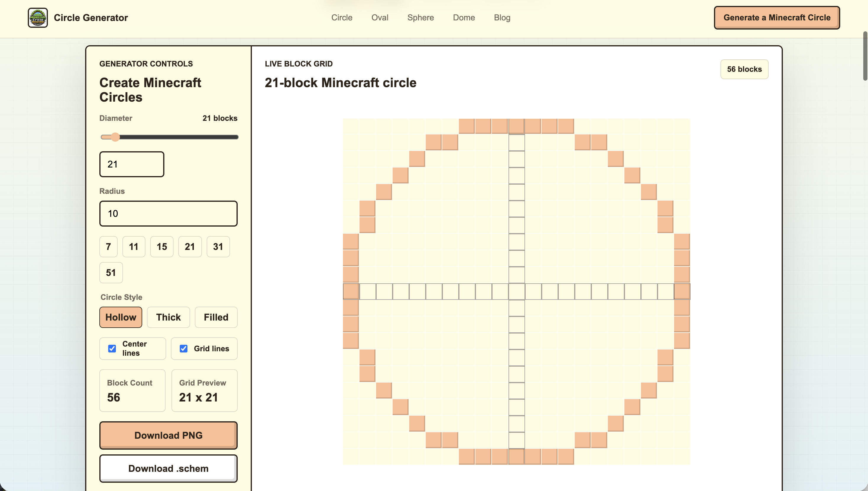Go to the Dome page
Image resolution: width=868 pixels, height=491 pixels.
pos(464,17)
